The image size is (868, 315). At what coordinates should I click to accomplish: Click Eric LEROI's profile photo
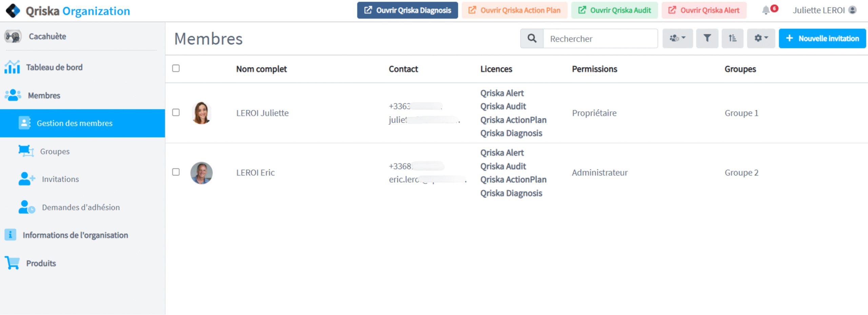201,173
